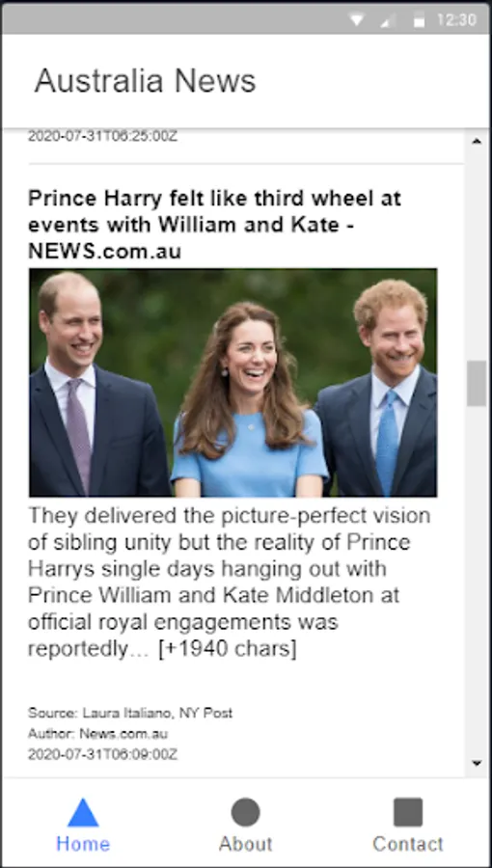Click the Author: News.com.au line

coord(98,734)
